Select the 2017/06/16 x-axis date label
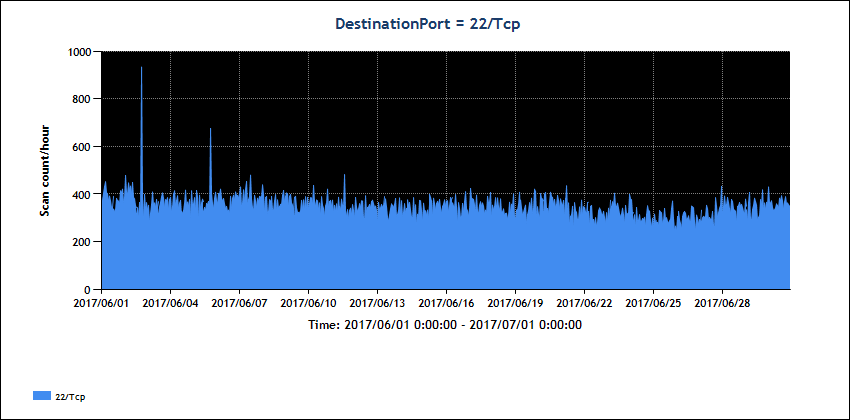This screenshot has width=850, height=420. [x=447, y=303]
